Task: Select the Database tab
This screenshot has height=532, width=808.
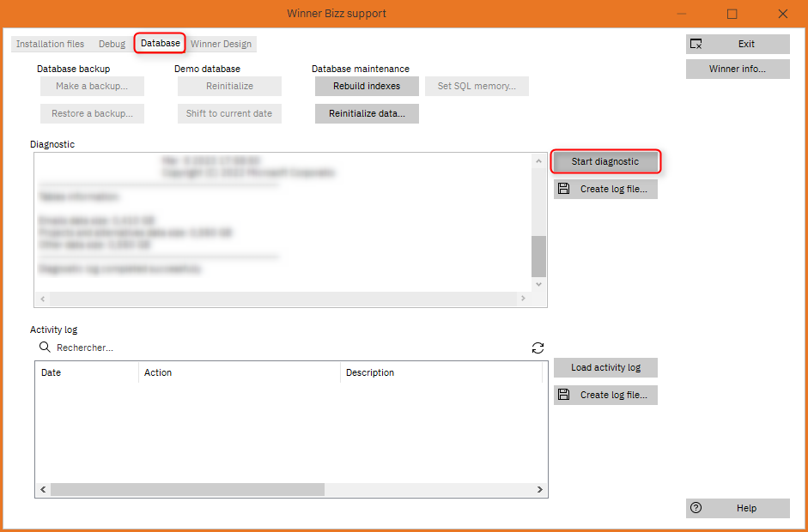Action: [x=159, y=44]
